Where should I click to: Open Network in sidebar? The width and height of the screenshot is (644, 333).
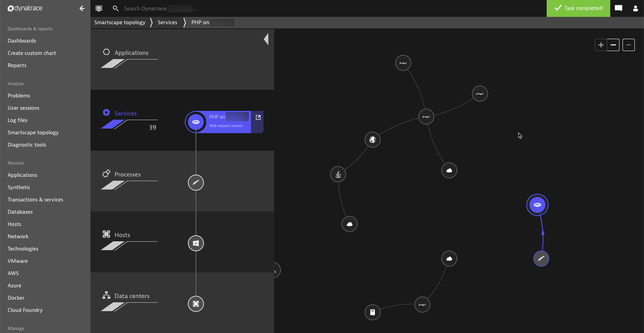point(18,236)
